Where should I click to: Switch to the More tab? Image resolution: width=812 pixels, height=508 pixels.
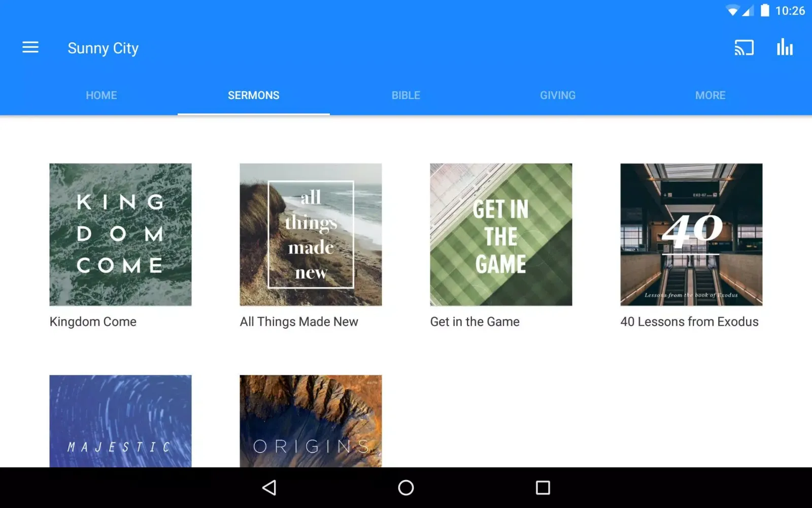point(710,96)
